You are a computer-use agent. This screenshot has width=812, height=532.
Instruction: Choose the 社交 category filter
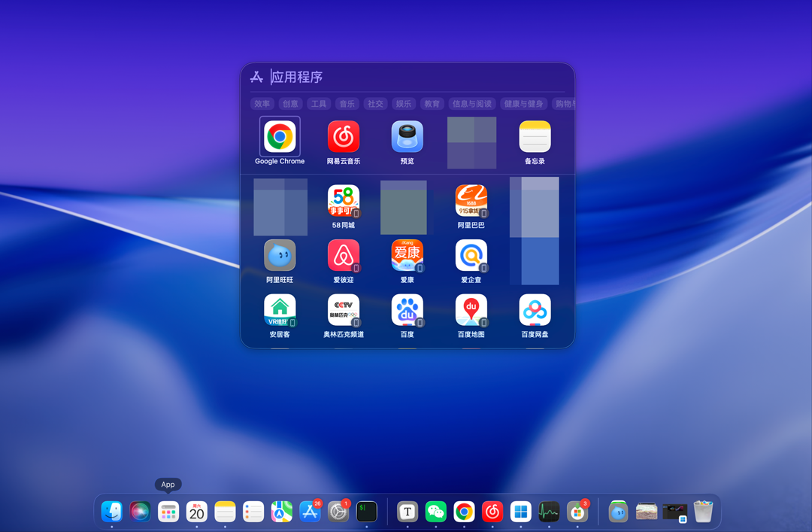tap(375, 104)
